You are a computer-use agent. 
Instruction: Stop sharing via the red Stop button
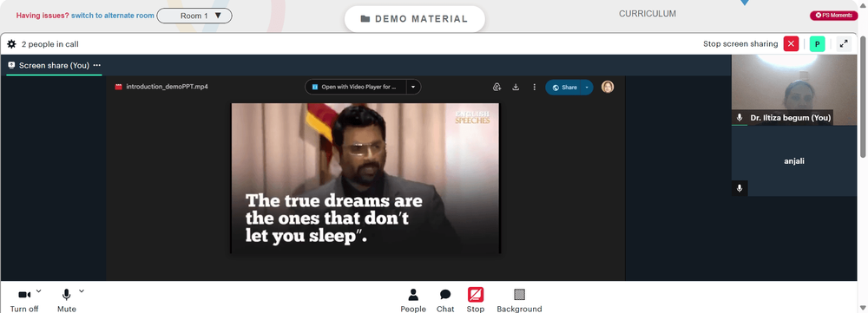(x=476, y=300)
